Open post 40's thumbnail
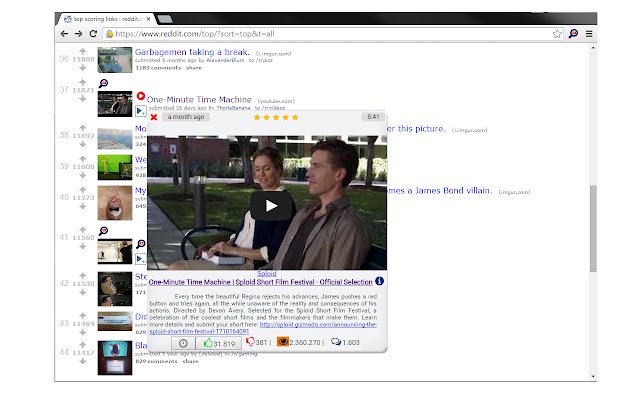 [115, 203]
